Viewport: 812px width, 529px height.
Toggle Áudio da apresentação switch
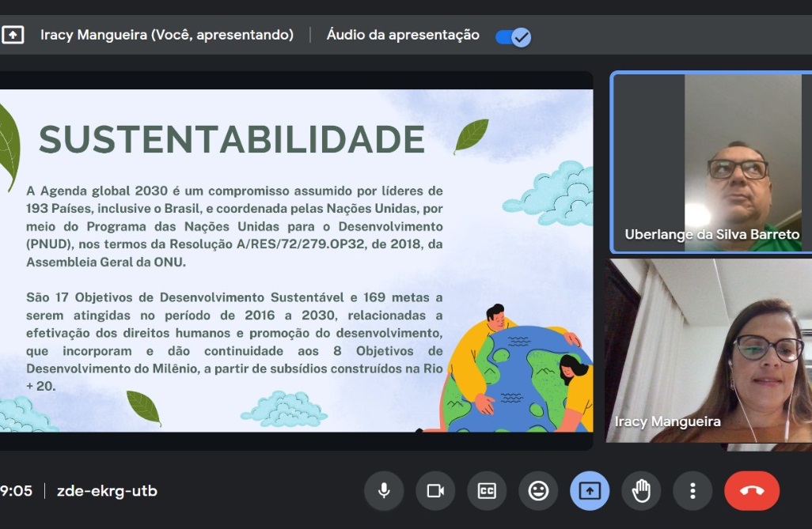(513, 36)
